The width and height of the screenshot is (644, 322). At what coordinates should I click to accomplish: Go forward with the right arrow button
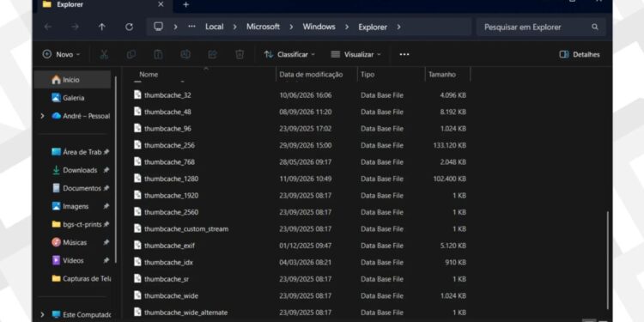(x=75, y=27)
